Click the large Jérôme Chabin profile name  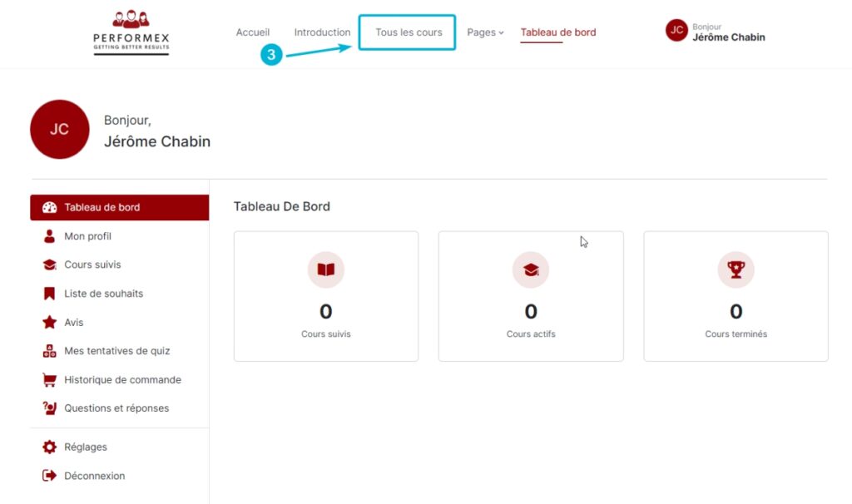[x=157, y=141]
